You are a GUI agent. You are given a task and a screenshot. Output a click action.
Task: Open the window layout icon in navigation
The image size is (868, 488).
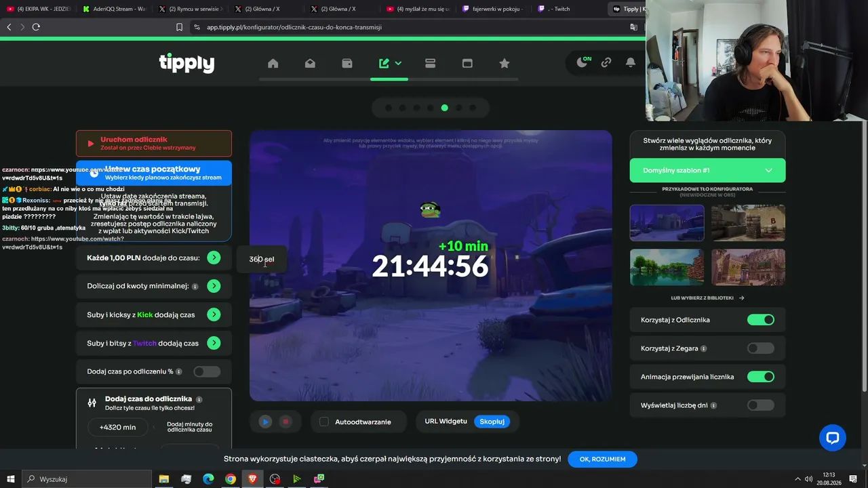coord(467,63)
